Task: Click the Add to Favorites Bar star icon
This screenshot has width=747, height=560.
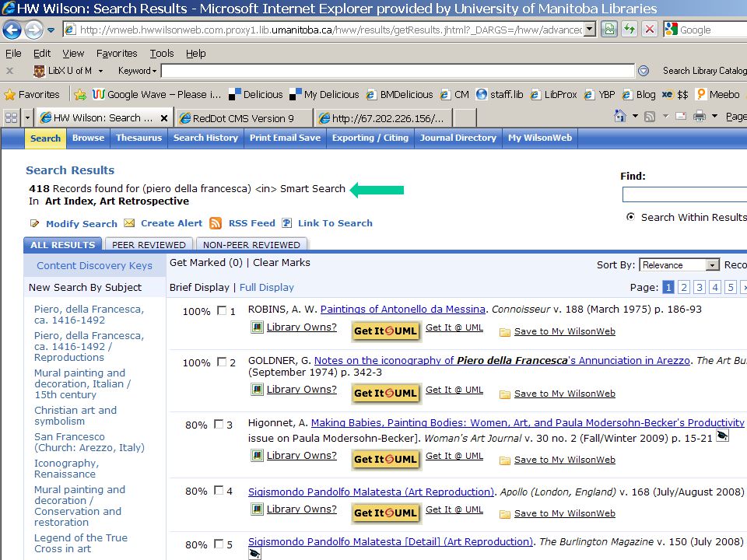Action: coord(80,95)
